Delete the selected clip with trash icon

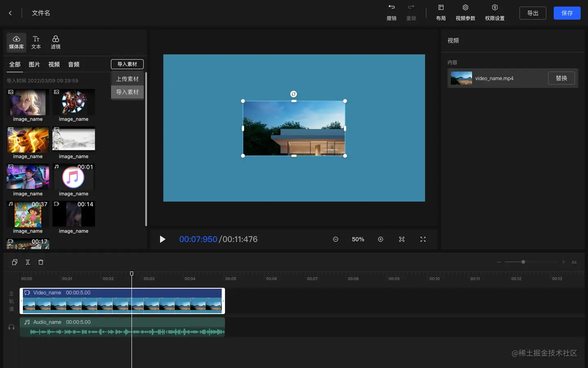click(41, 262)
